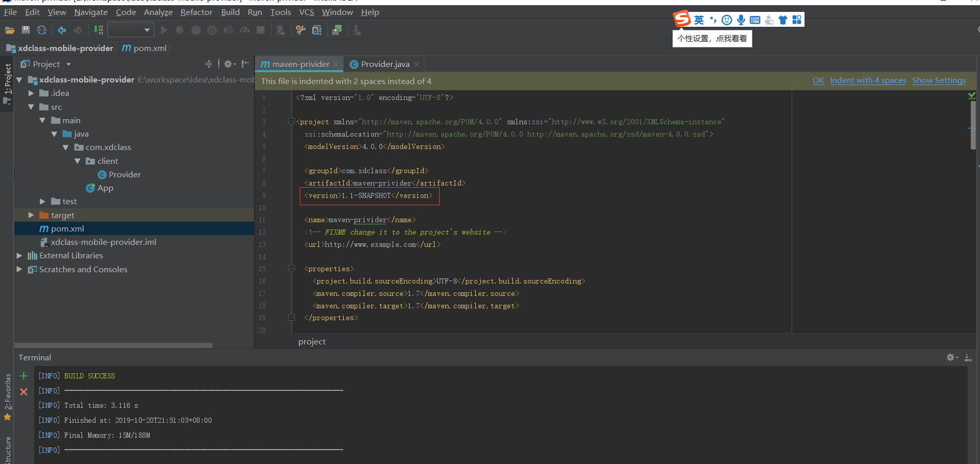Click Indent with 4 spaces link
Image resolution: width=980 pixels, height=464 pixels.
tap(867, 80)
